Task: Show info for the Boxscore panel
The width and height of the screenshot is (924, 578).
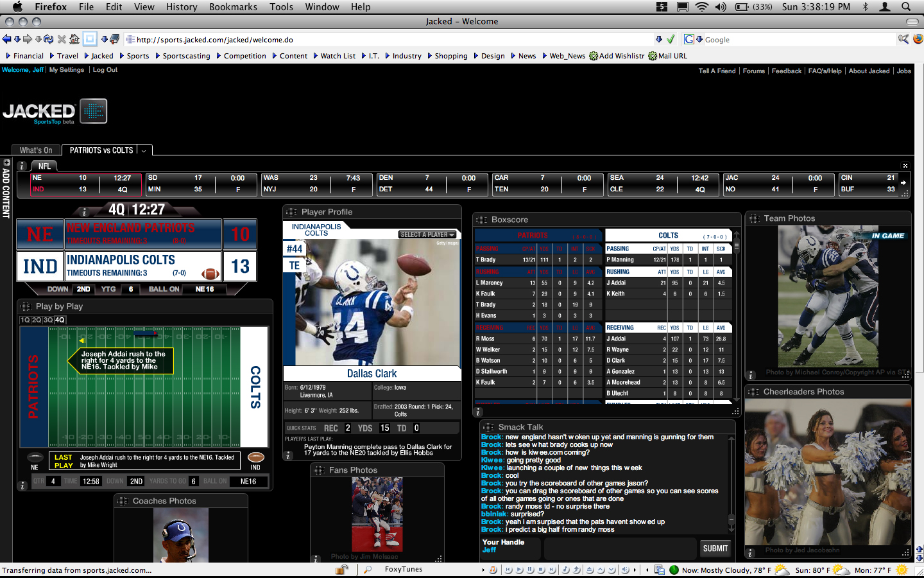Action: pyautogui.click(x=478, y=412)
